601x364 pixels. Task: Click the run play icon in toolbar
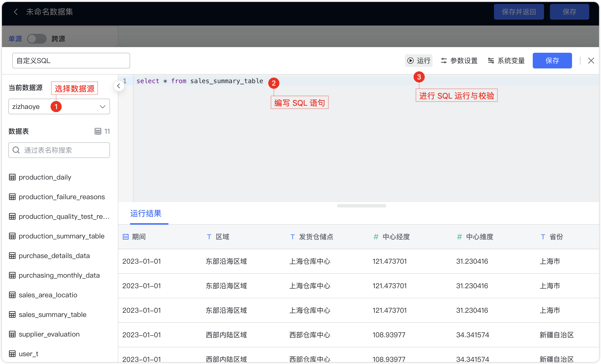410,61
